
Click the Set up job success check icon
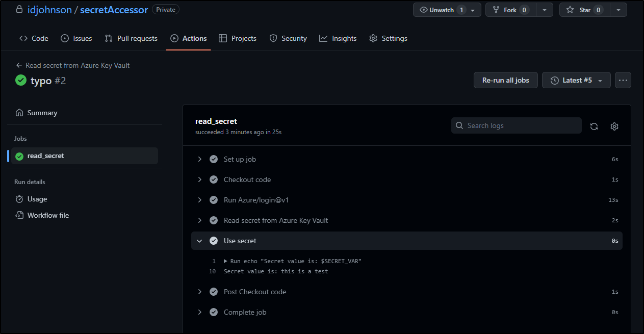tap(214, 159)
